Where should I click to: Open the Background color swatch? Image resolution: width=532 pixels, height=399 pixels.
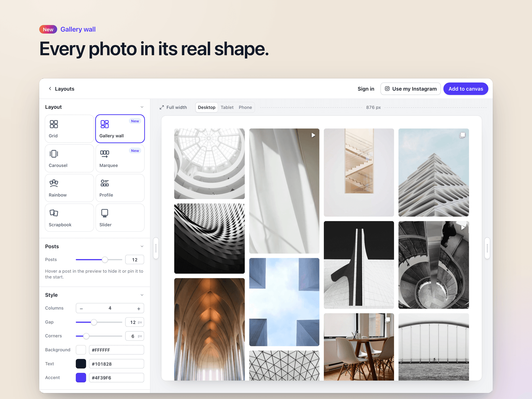pos(81,350)
